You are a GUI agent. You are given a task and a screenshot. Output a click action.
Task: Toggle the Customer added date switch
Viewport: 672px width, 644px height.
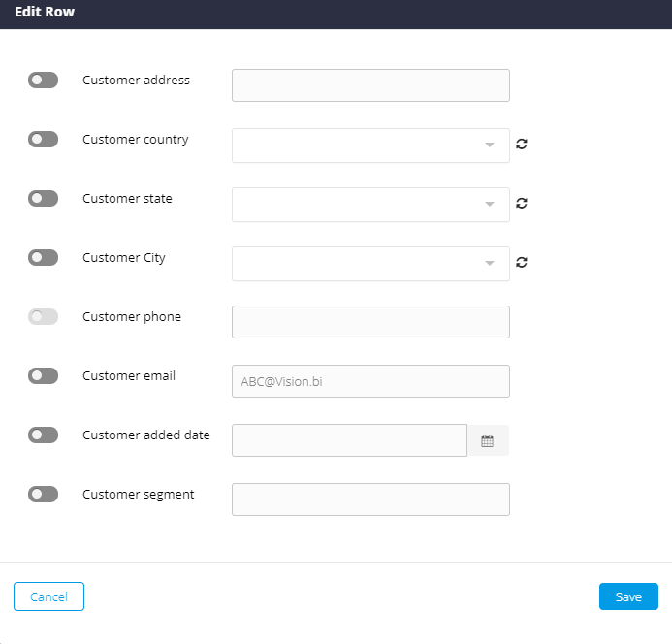click(x=43, y=435)
